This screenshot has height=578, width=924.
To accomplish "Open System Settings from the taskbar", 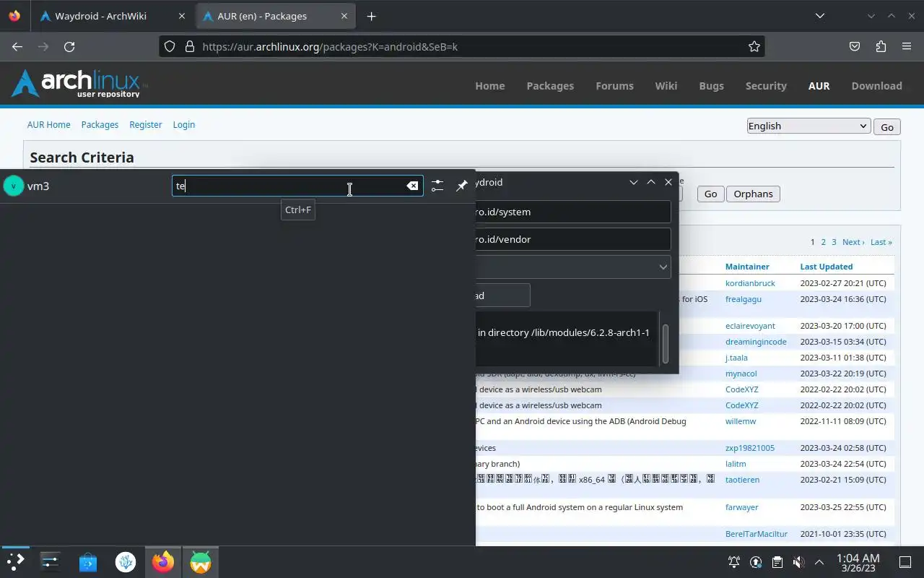I will tap(51, 561).
